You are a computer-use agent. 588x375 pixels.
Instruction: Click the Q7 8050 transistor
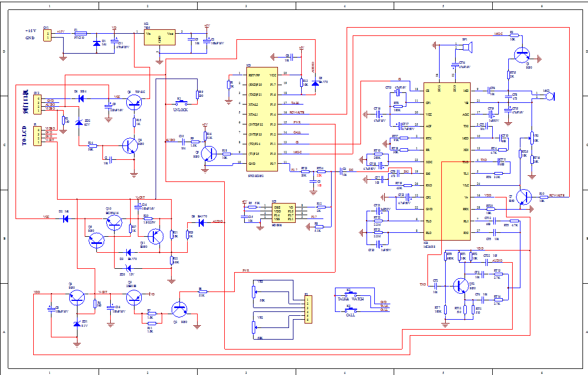524,197
